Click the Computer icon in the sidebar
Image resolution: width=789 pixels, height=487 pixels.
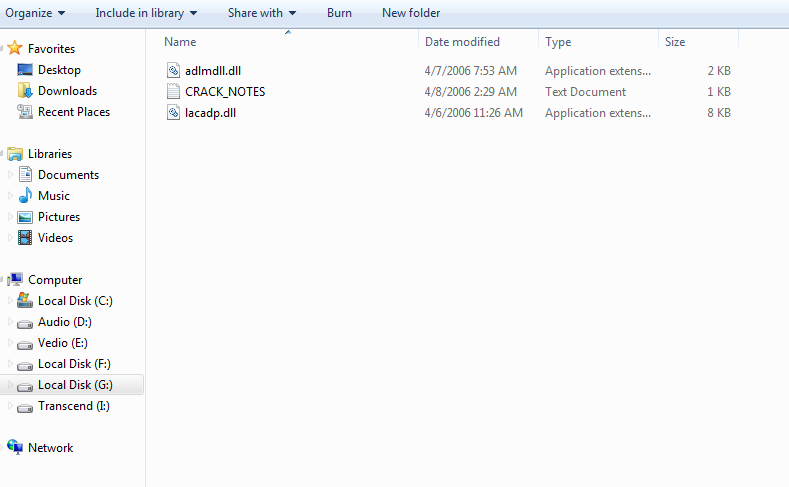(15, 279)
